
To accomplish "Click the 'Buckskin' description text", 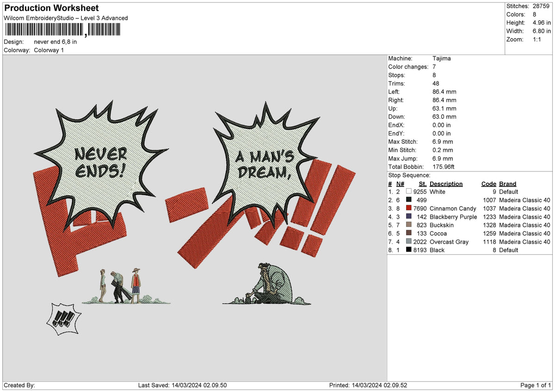I will pos(442,225).
